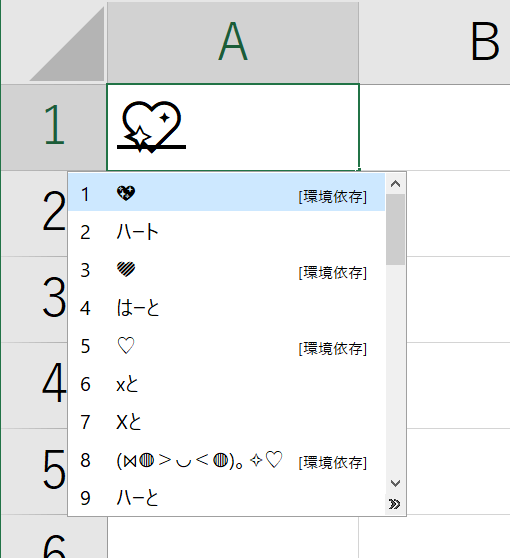The image size is (510, 558).
Task: Select the sparkling heart emoji candidate
Action: [x=226, y=193]
